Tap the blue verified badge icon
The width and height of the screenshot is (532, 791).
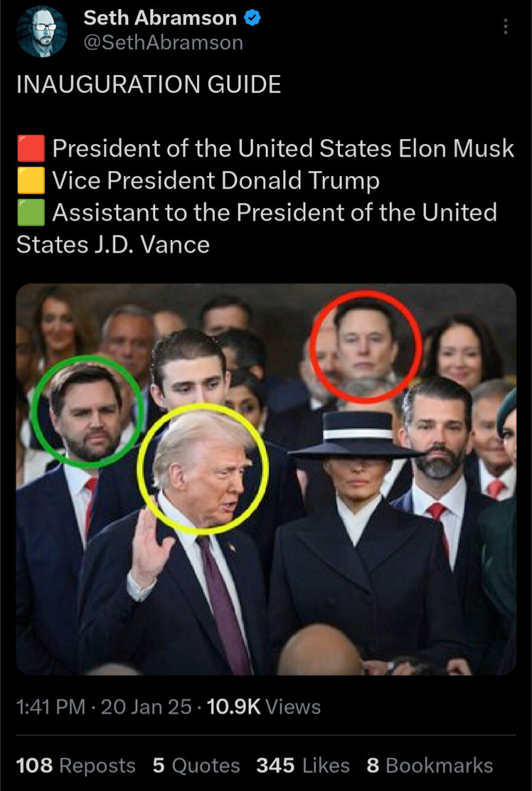point(251,18)
